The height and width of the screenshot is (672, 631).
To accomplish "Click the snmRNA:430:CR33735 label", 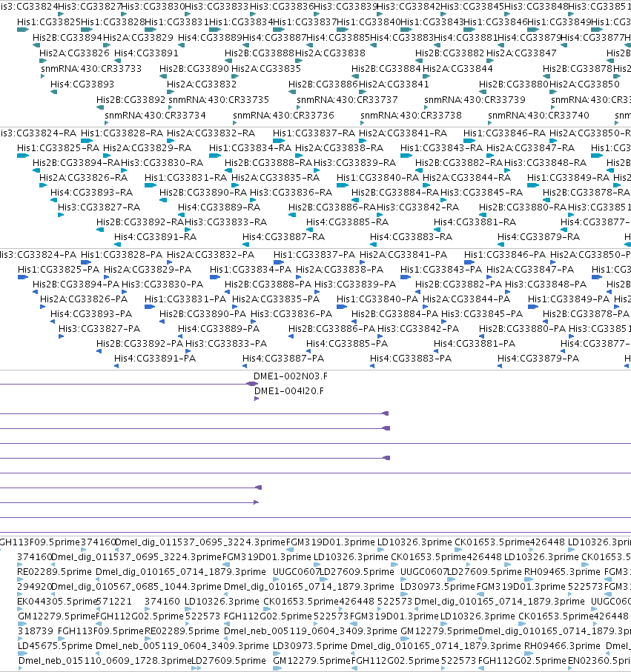I will coord(219,99).
